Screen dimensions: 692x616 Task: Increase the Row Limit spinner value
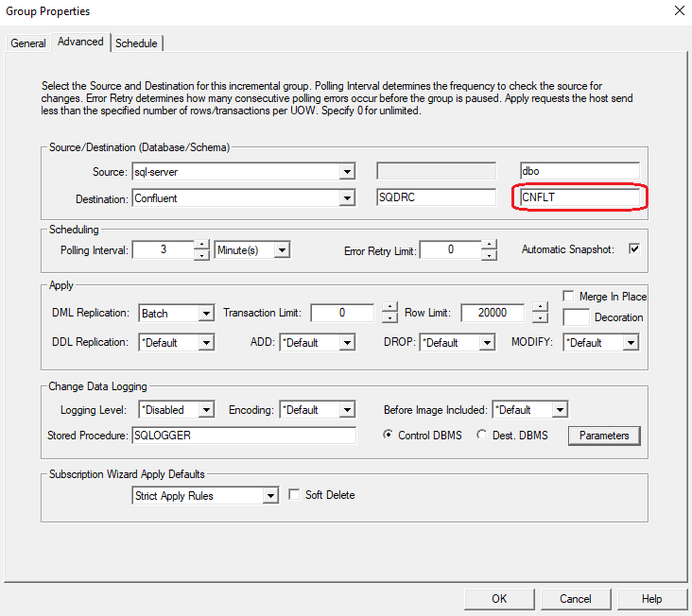(539, 308)
